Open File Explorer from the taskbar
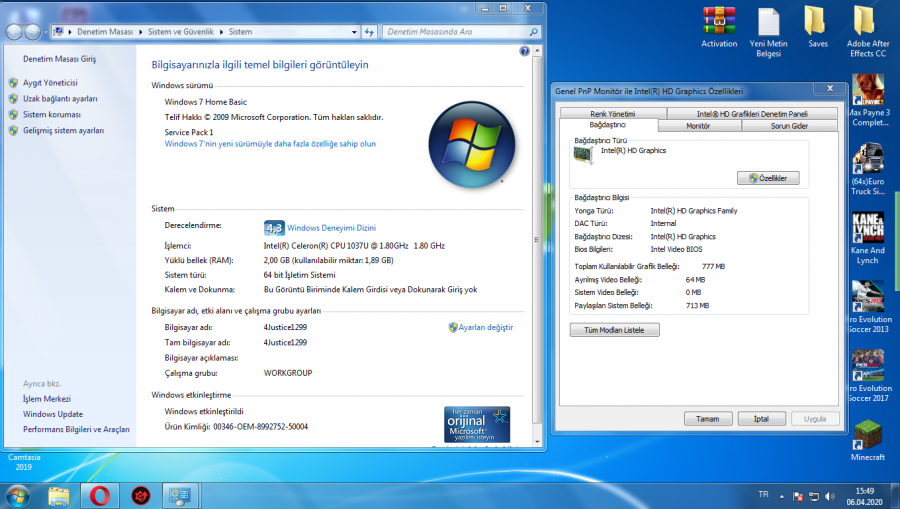900x509 pixels. coord(59,495)
